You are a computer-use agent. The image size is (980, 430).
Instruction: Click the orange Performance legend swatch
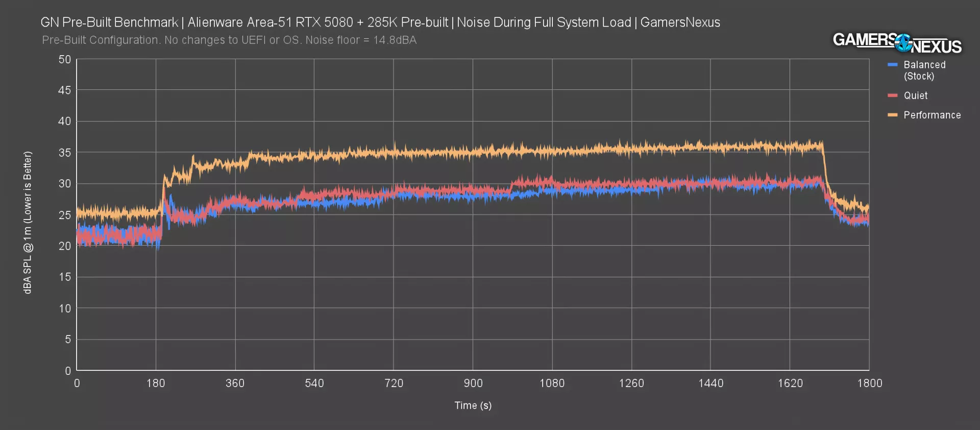coord(892,115)
